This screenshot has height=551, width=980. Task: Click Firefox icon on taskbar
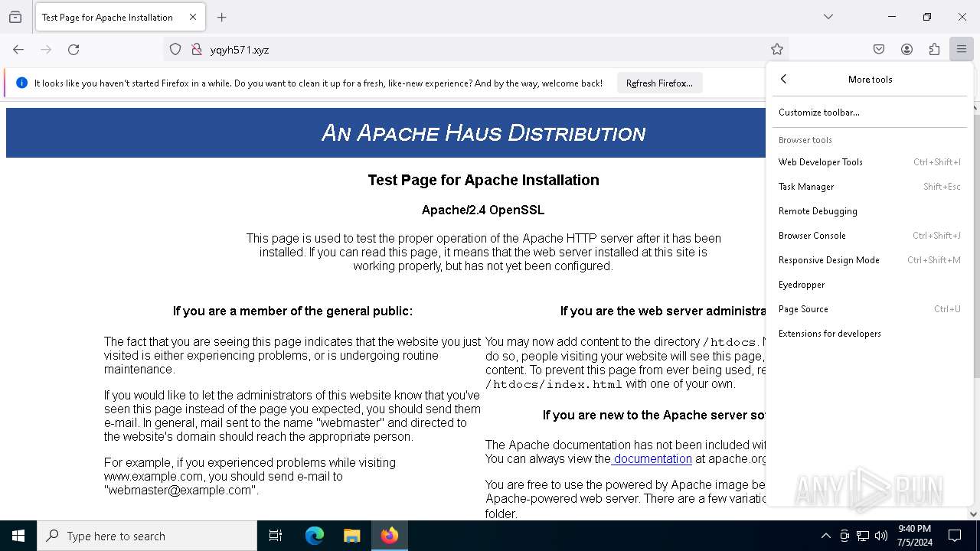390,536
